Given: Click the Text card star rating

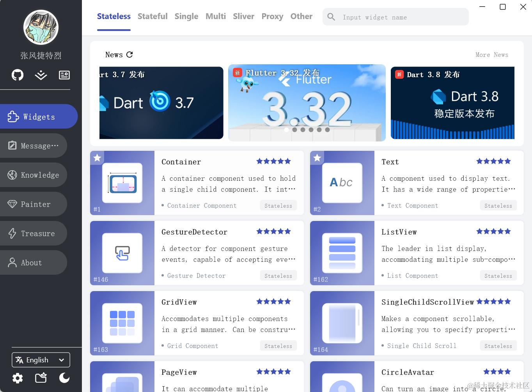Looking at the screenshot, I should click(x=493, y=161).
